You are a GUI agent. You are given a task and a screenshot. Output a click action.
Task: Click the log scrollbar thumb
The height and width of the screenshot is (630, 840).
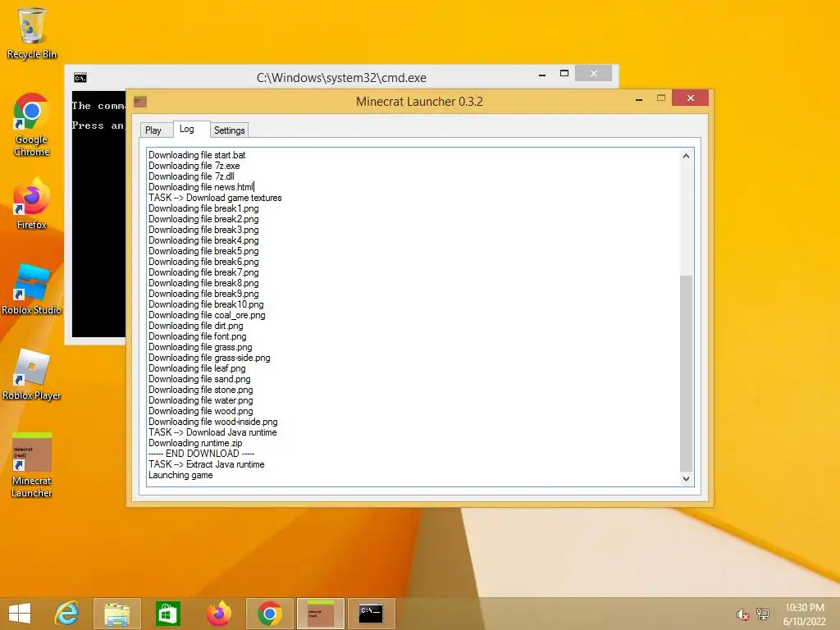pos(687,373)
